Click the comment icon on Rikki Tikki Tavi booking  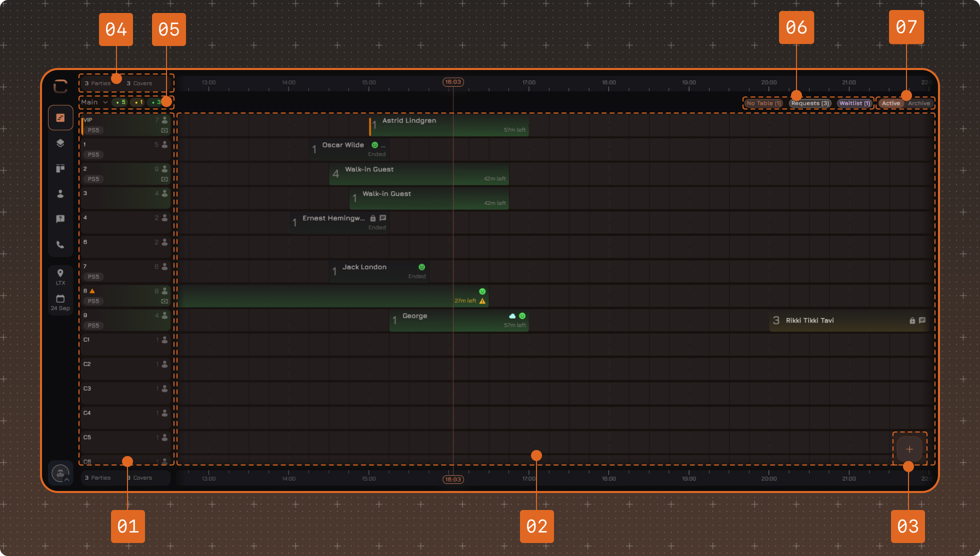pyautogui.click(x=922, y=320)
